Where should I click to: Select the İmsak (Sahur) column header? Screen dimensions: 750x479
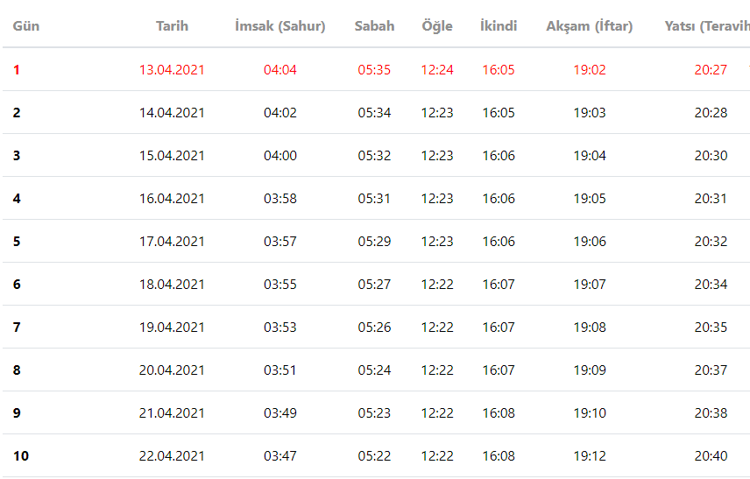280,26
